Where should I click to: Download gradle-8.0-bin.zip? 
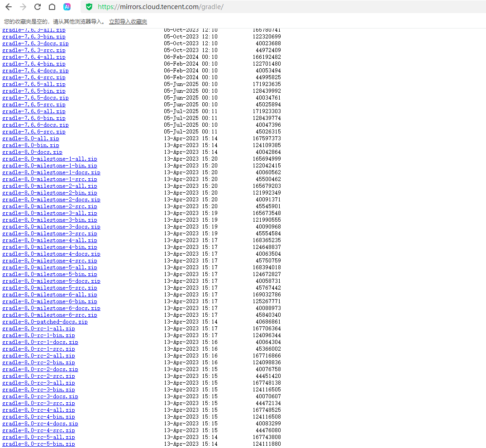pyautogui.click(x=31, y=145)
